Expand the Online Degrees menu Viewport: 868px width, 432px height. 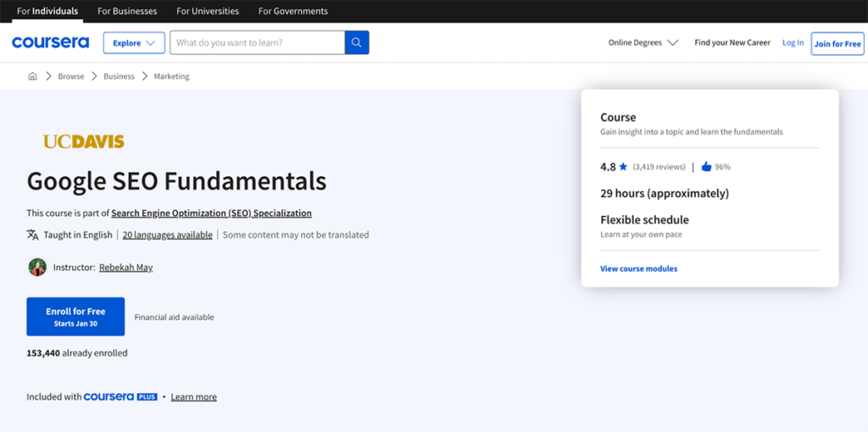(643, 42)
